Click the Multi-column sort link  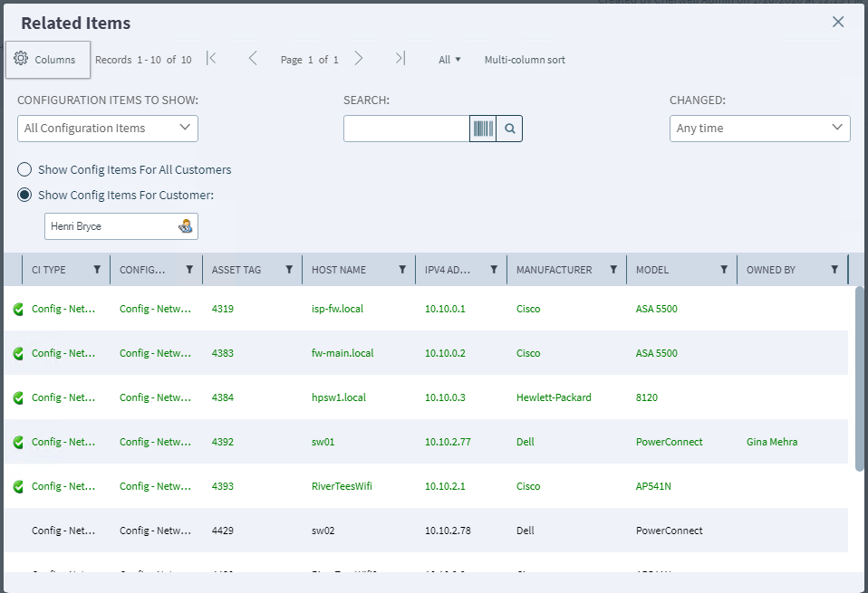525,60
